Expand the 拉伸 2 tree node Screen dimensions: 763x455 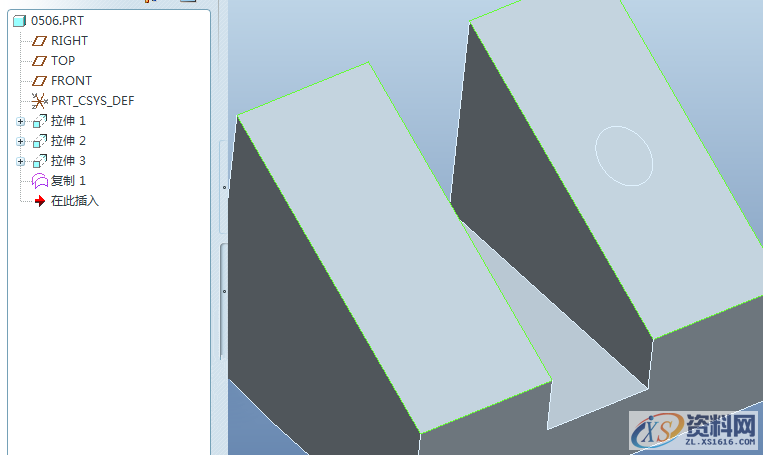point(20,141)
